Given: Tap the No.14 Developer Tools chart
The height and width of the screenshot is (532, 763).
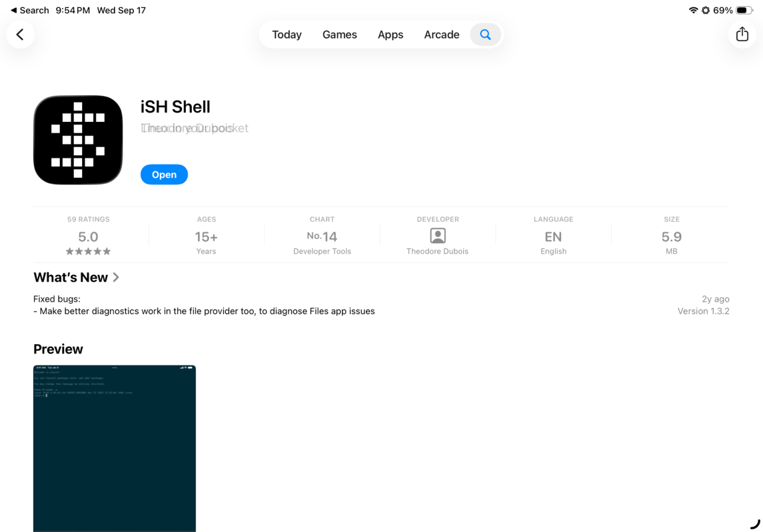Looking at the screenshot, I should coord(322,237).
